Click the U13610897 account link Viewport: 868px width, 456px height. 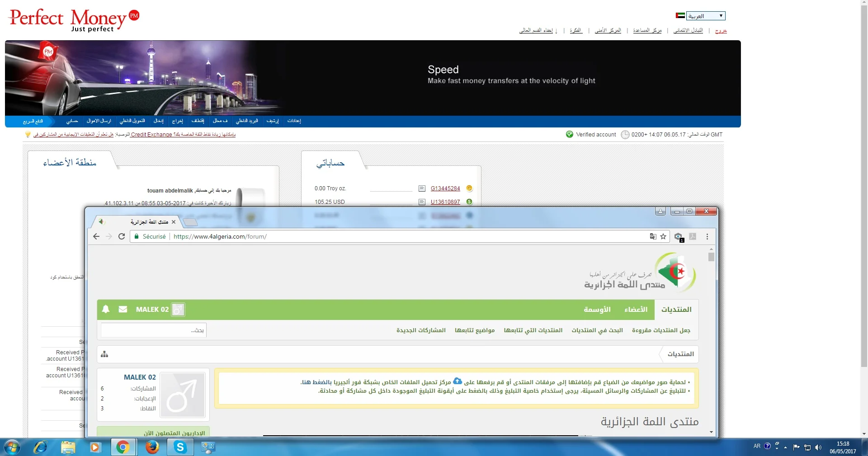[445, 202]
